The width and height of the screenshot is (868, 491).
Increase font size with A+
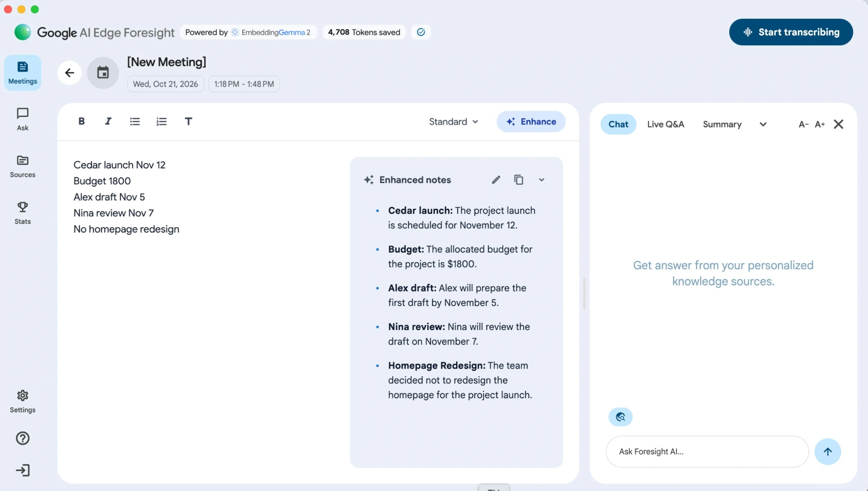pos(820,124)
